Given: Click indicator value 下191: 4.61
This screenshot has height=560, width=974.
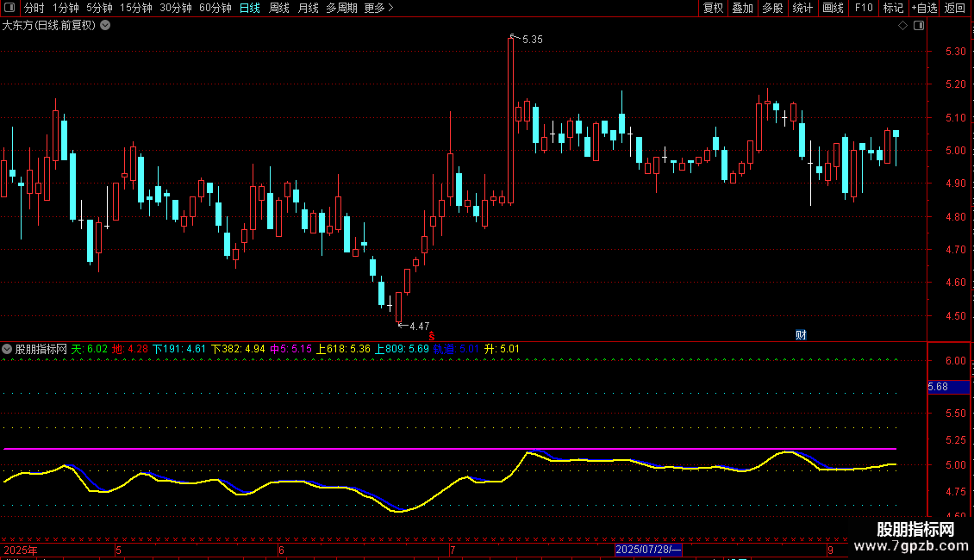Looking at the screenshot, I should (179, 350).
